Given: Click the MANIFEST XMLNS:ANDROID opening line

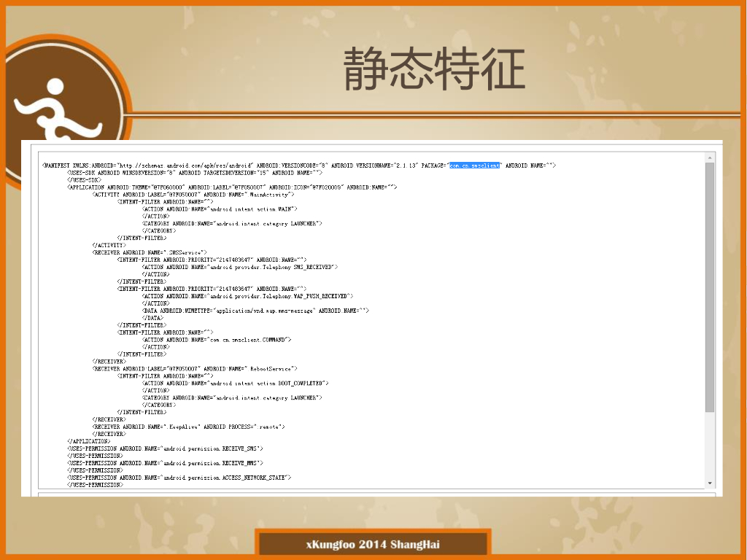Looking at the screenshot, I should 298,166.
